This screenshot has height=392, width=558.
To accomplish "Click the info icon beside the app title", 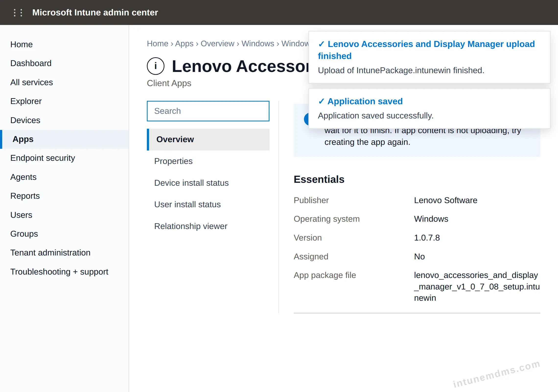I will click(x=155, y=66).
